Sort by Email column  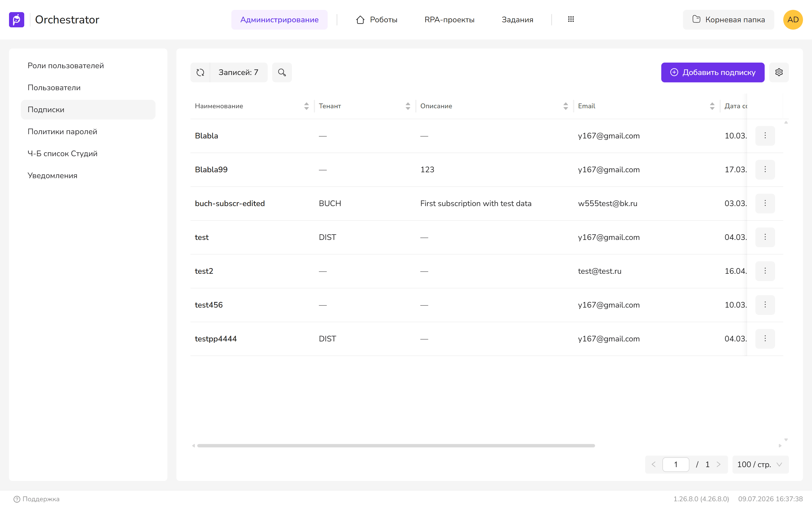point(712,106)
